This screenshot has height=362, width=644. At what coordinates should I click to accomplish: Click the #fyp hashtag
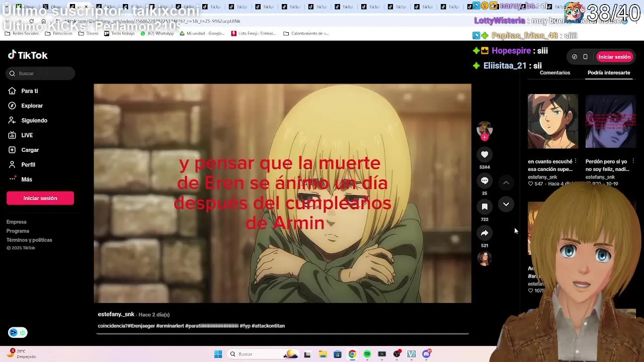click(x=245, y=326)
